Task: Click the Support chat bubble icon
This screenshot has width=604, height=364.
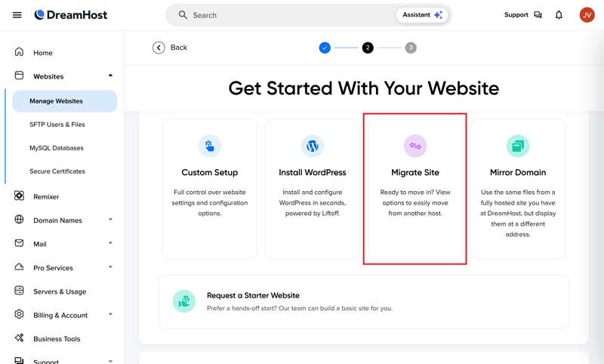Action: pyautogui.click(x=538, y=15)
